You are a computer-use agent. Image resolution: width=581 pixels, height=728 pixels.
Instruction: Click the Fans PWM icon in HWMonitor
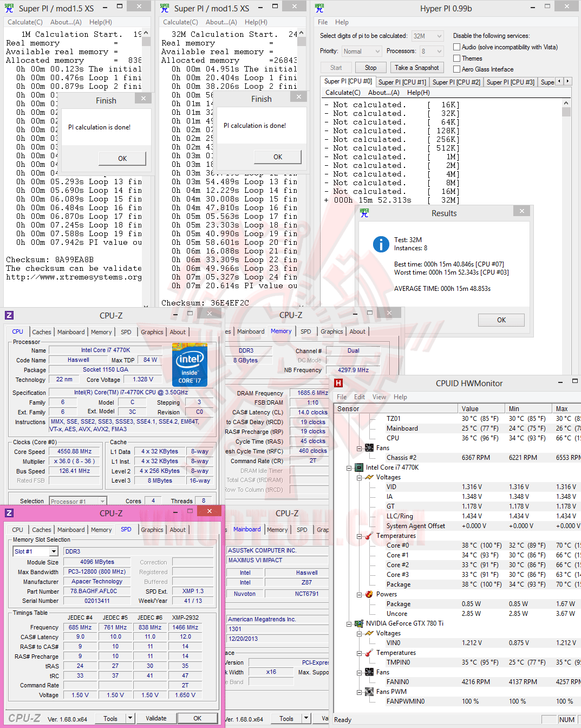pyautogui.click(x=369, y=692)
